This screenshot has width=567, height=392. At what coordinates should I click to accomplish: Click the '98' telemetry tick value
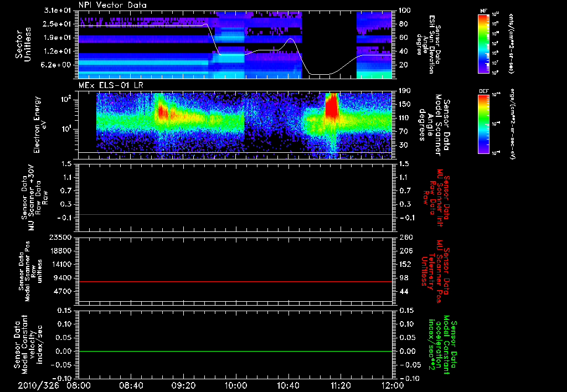pyautogui.click(x=403, y=278)
